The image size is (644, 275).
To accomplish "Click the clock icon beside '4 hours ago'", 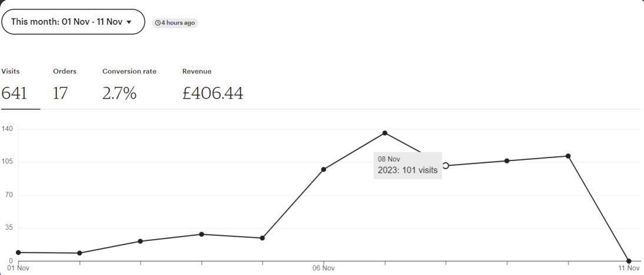I will point(157,23).
